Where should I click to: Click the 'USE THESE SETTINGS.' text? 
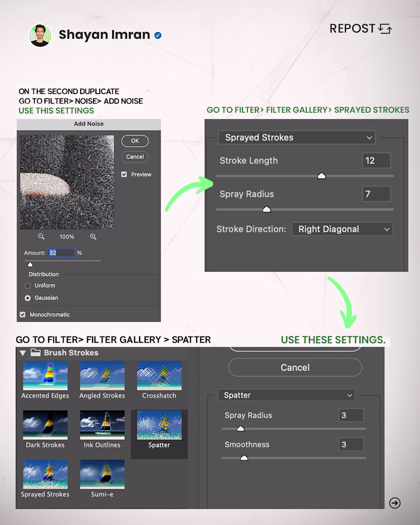(333, 340)
